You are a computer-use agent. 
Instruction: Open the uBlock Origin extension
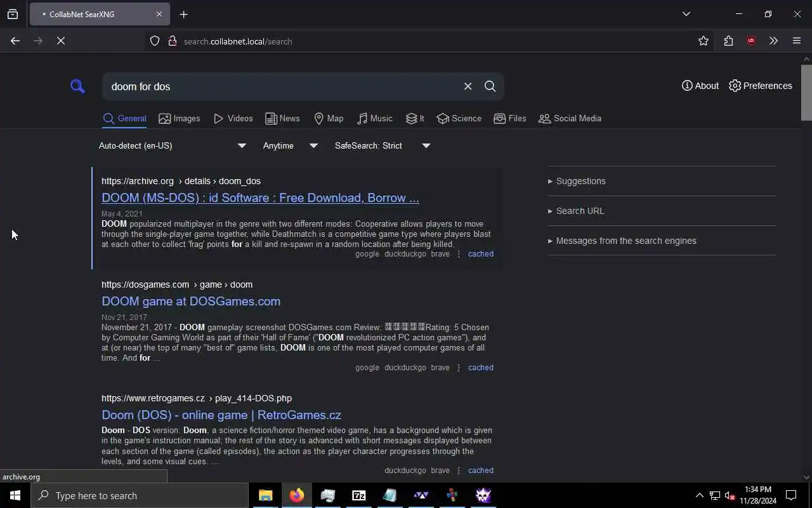pyautogui.click(x=751, y=41)
